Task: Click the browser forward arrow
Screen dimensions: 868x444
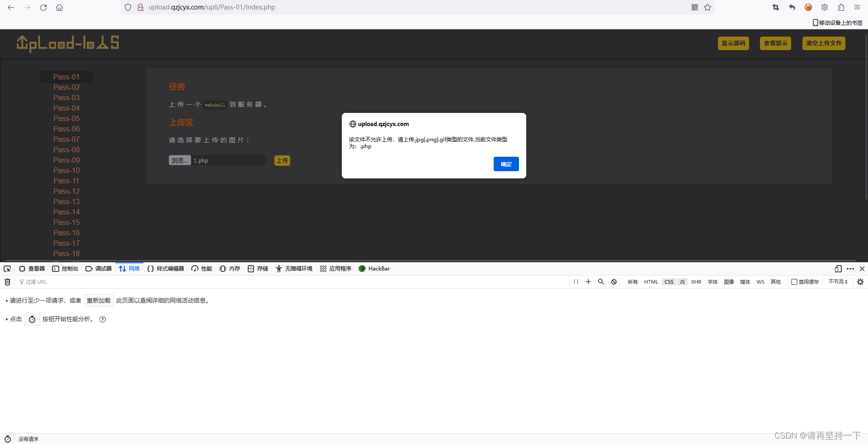Action: (27, 7)
